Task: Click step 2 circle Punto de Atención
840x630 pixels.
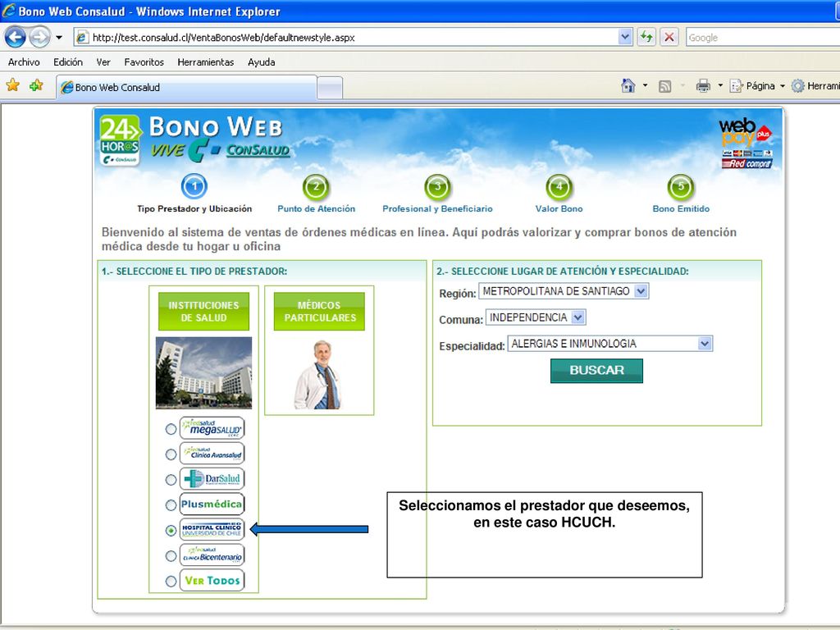Action: tap(316, 187)
